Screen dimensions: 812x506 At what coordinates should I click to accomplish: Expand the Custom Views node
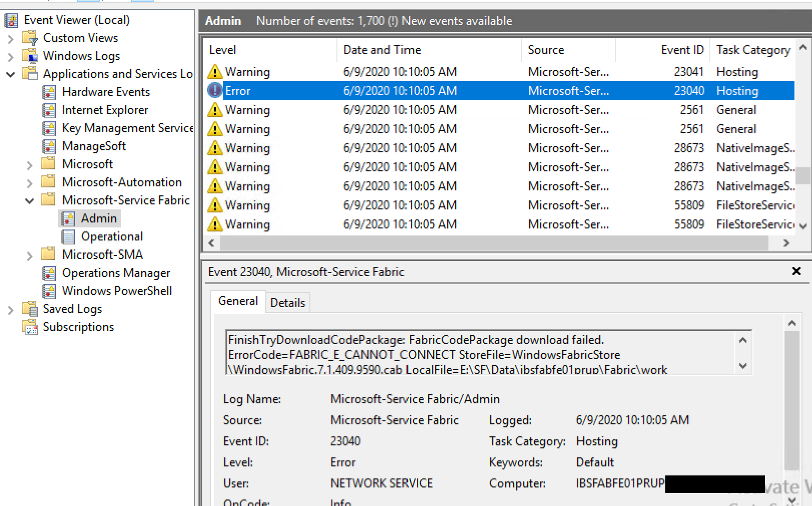point(11,39)
